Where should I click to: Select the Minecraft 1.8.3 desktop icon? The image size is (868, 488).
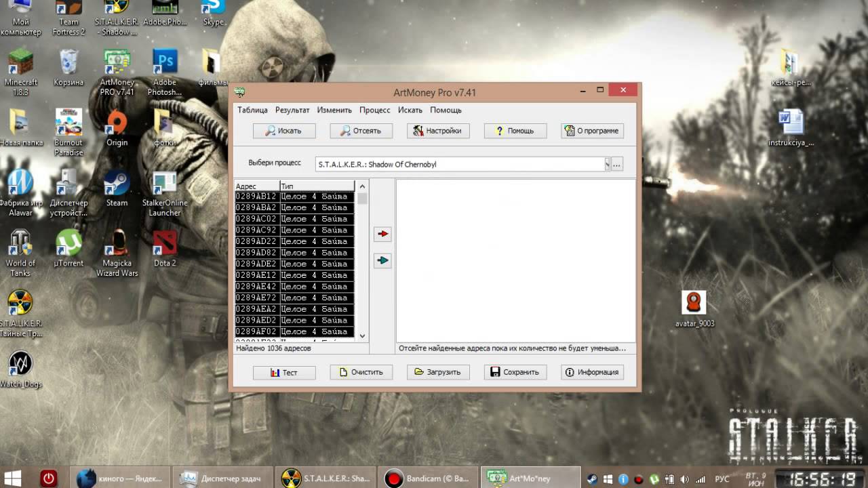pyautogui.click(x=20, y=73)
